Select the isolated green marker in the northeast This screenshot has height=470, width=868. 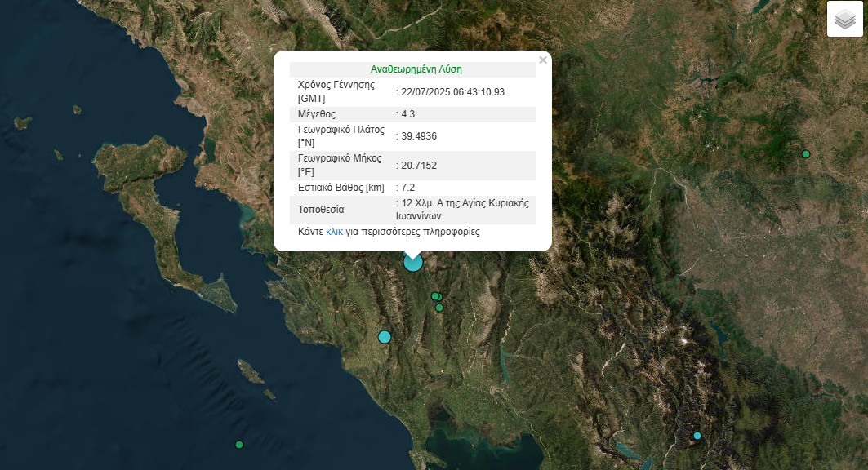(806, 154)
